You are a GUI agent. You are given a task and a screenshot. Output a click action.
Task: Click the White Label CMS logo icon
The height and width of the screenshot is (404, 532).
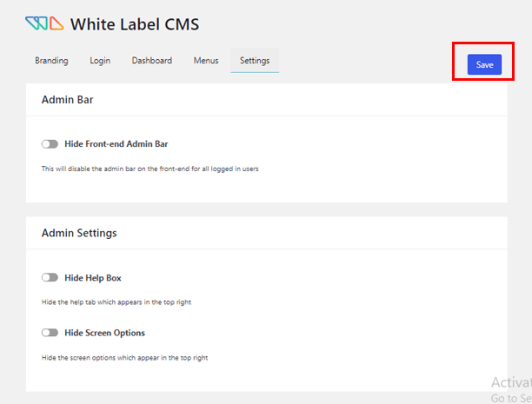click(43, 23)
